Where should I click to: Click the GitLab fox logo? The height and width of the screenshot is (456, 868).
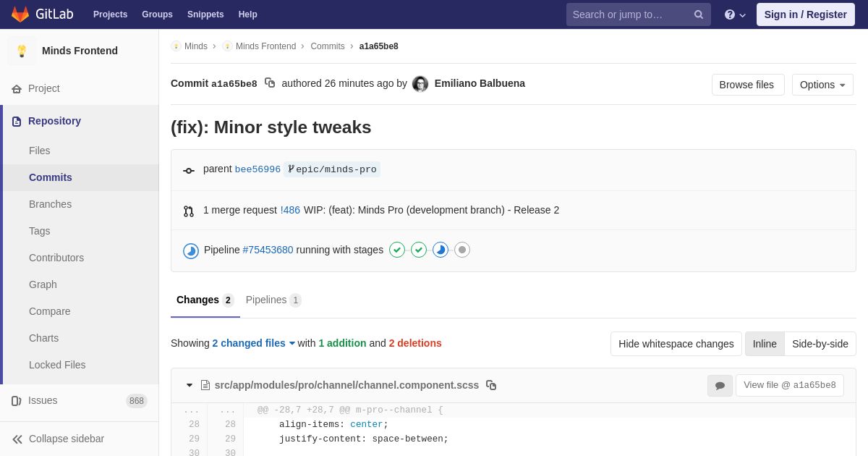coord(20,14)
